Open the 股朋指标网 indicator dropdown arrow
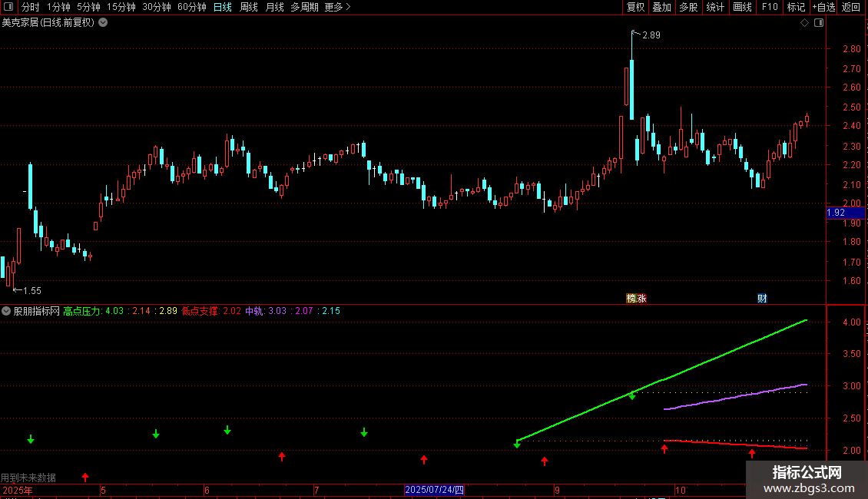Viewport: 868px width, 499px height. pyautogui.click(x=6, y=311)
